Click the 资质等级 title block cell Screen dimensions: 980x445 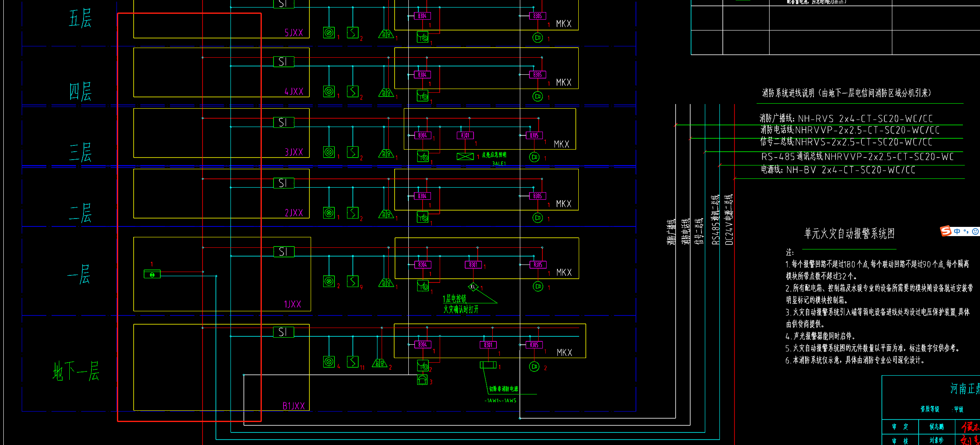tap(929, 409)
